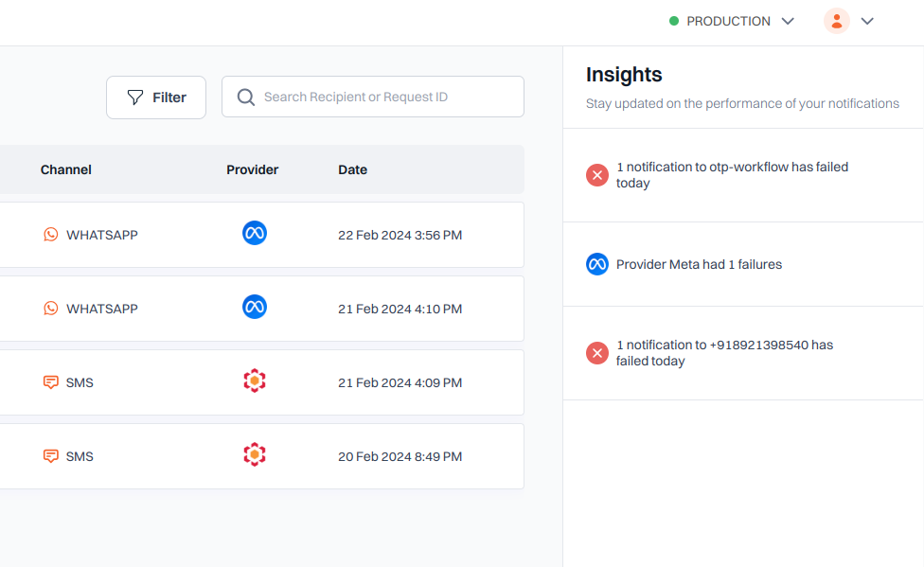
Task: Open the +918921398540 failed notification insight
Action: [x=743, y=353]
